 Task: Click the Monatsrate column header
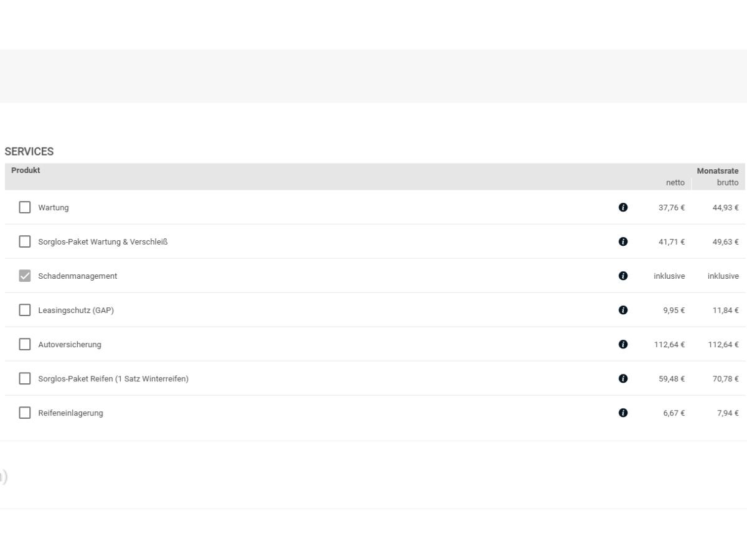tap(718, 170)
